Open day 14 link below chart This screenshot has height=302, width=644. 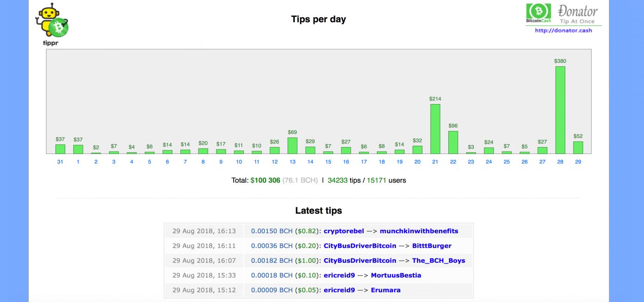pos(310,162)
